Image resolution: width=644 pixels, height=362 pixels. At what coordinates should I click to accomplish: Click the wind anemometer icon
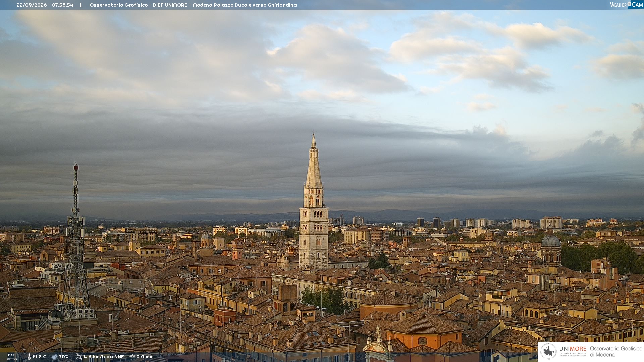click(79, 357)
